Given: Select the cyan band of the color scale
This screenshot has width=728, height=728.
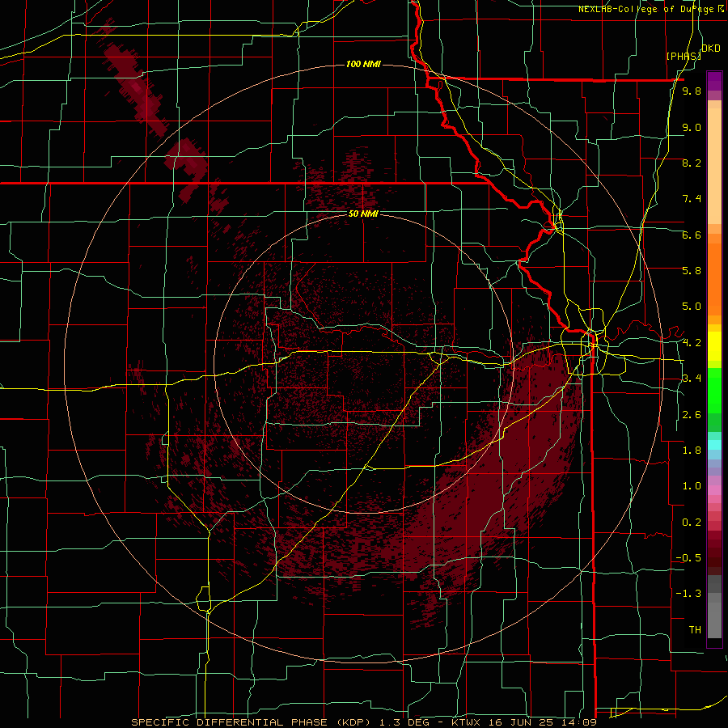Looking at the screenshot, I should pos(714,445).
